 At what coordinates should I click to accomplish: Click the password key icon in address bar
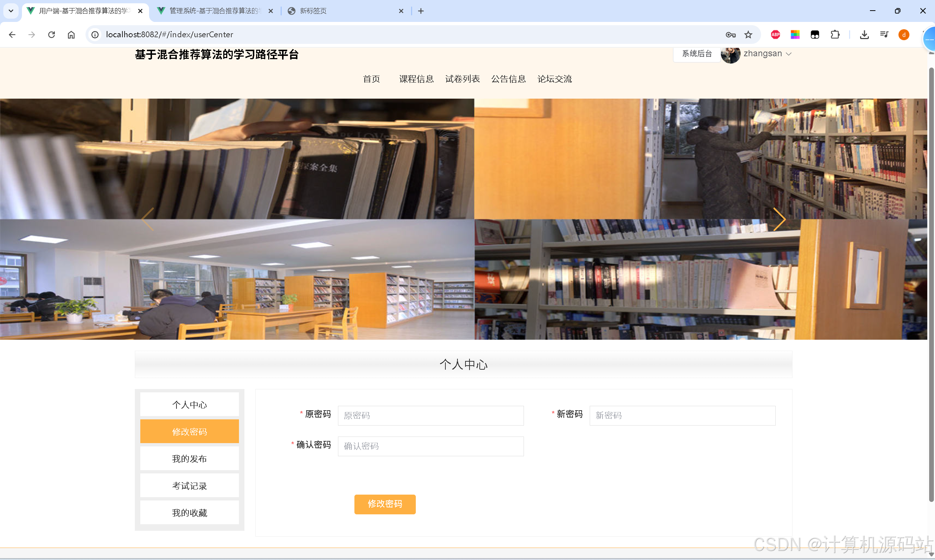point(730,34)
